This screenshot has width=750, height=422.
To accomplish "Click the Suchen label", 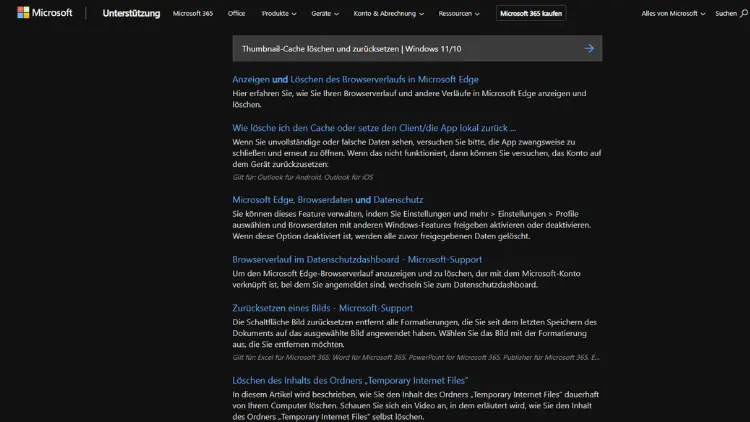I will (726, 13).
